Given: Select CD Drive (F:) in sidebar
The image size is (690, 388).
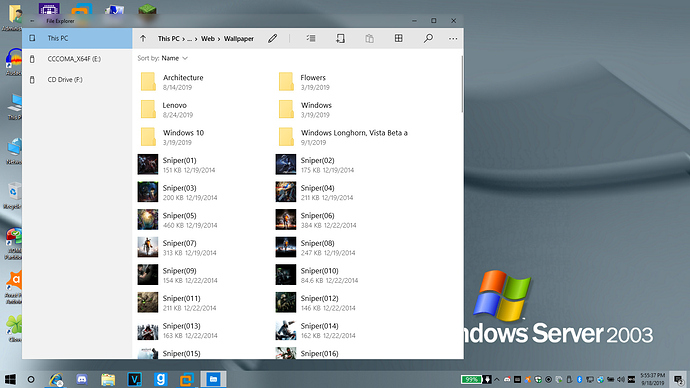Looking at the screenshot, I should 77,80.
